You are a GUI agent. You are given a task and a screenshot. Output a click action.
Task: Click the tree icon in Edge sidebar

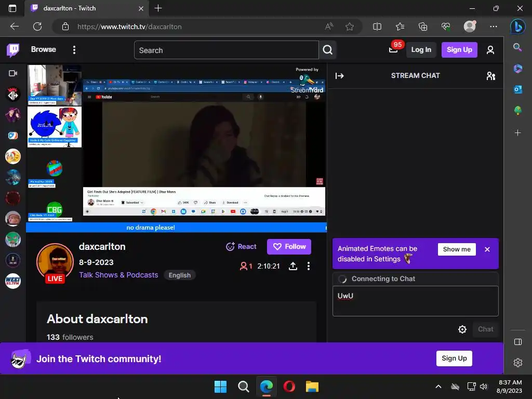517,111
